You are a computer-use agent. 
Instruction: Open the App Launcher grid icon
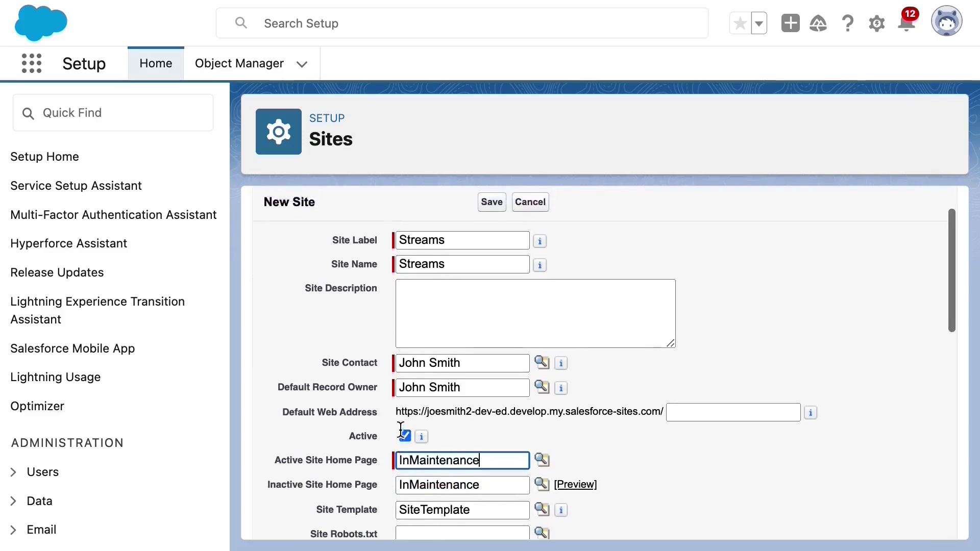[32, 64]
